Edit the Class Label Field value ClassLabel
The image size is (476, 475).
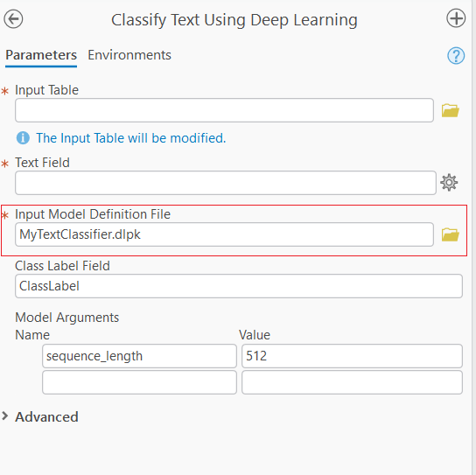point(239,286)
